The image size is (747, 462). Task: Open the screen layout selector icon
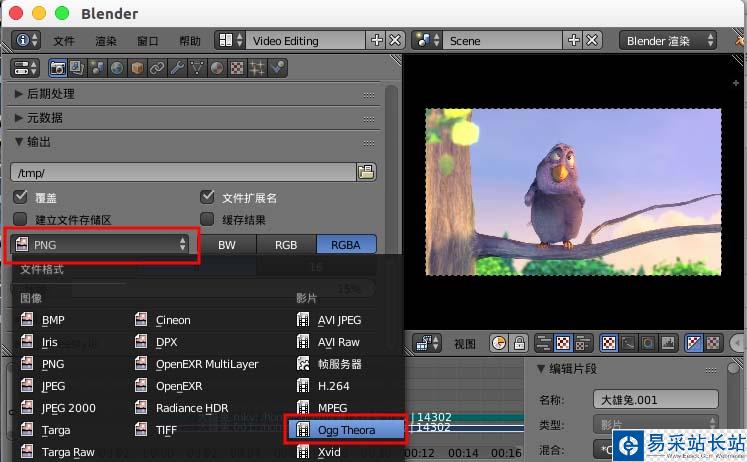click(x=230, y=40)
